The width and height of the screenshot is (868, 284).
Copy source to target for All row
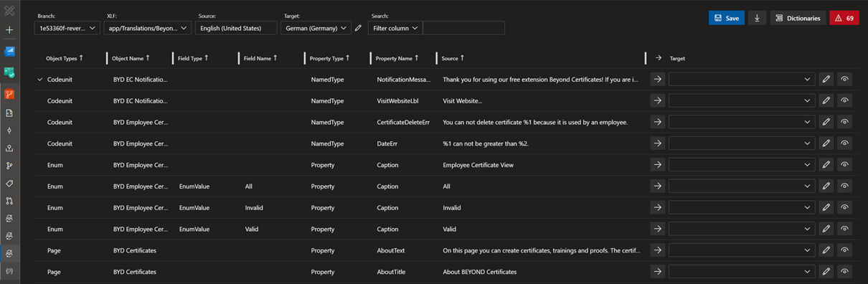[658, 186]
